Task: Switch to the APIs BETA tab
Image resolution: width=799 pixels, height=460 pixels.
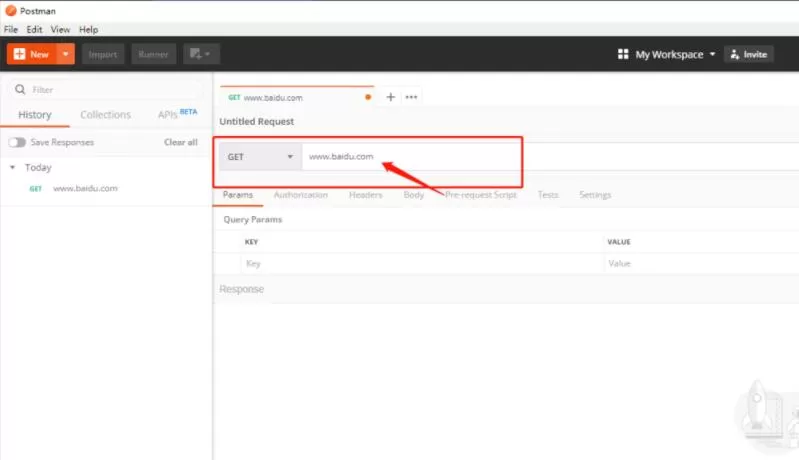Action: tap(177, 114)
